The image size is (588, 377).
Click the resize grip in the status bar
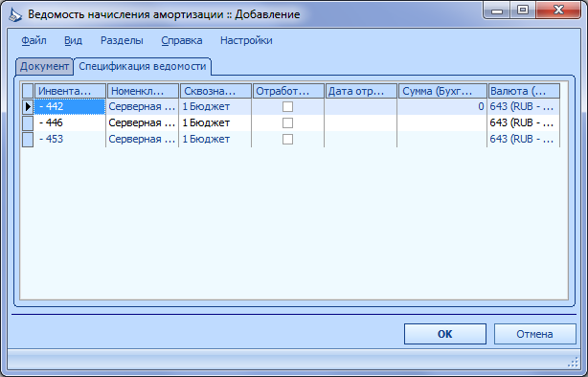pos(574,363)
